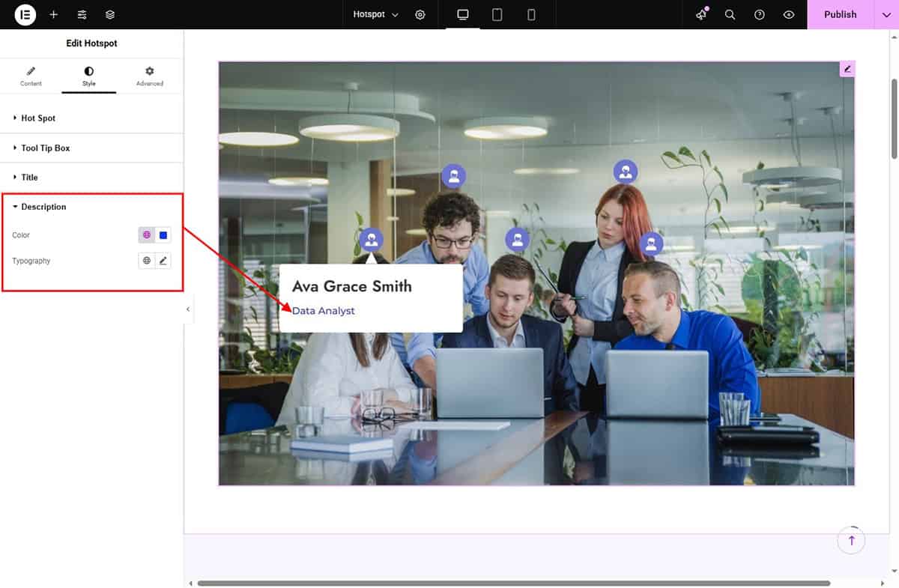The image size is (899, 588).
Task: Click the Color label in Description
Action: point(21,235)
